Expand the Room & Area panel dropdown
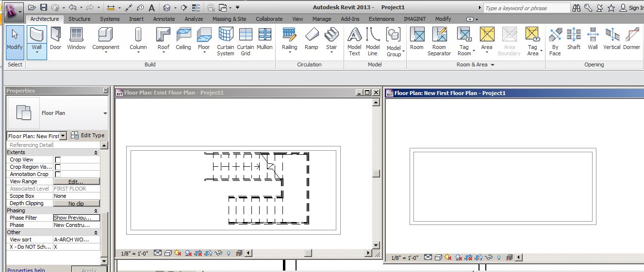 coord(493,64)
